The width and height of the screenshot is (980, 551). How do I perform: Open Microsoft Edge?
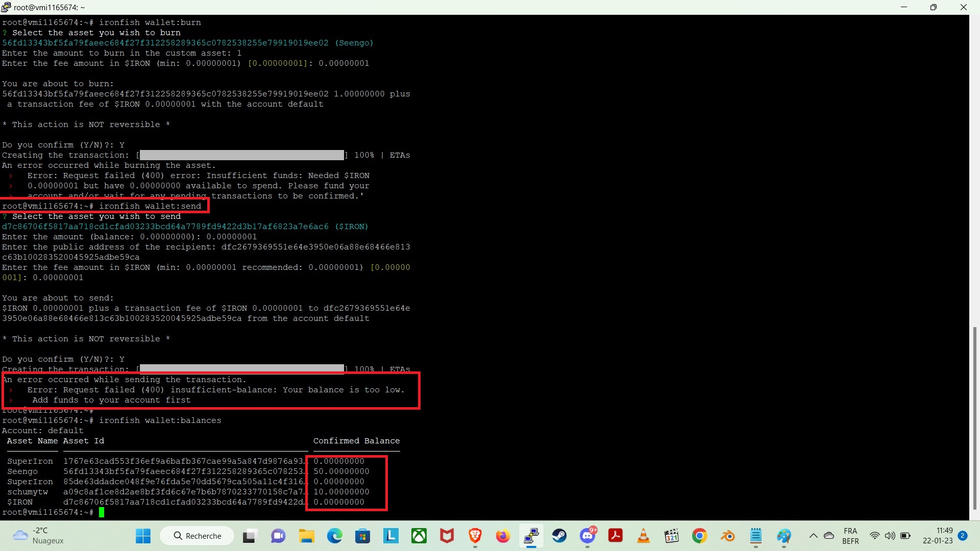coord(335,536)
